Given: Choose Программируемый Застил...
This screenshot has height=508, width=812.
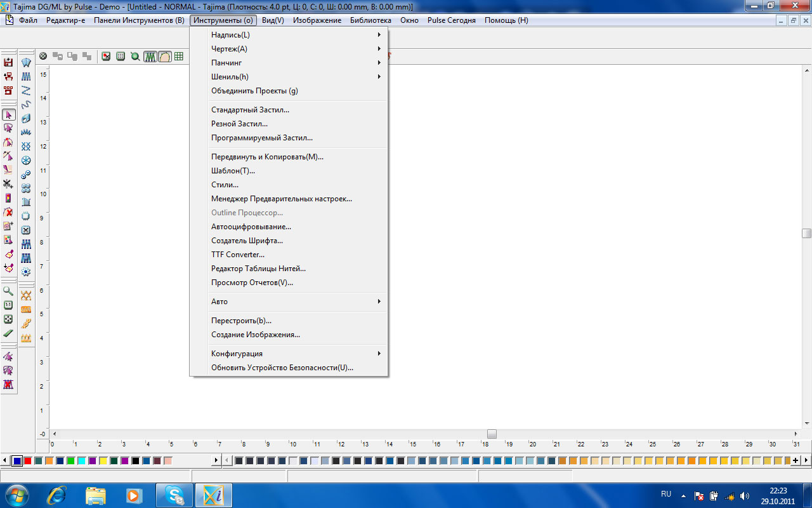Looking at the screenshot, I should click(289, 138).
